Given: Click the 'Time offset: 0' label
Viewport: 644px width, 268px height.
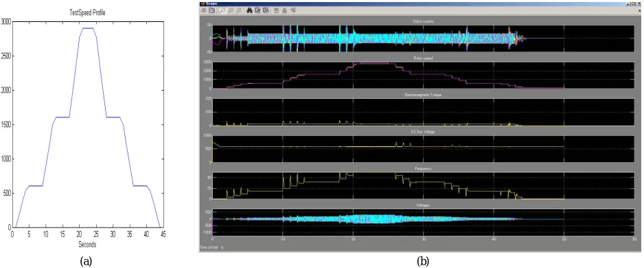Looking at the screenshot, I should 211,247.
